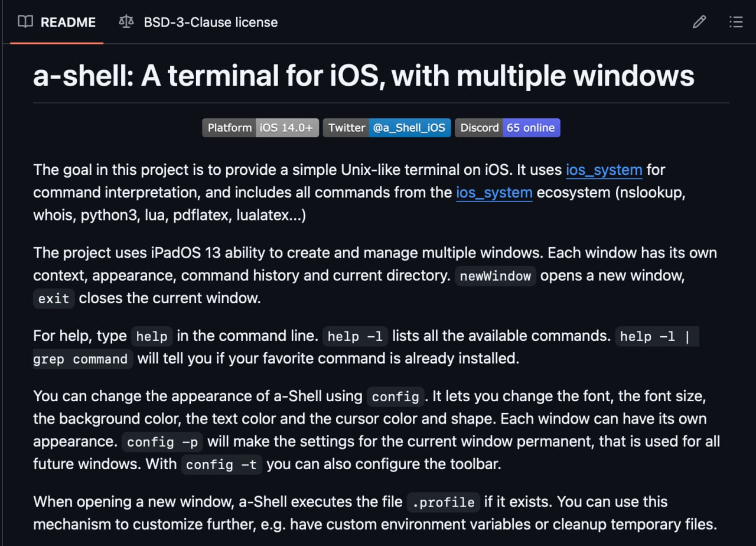Click the a-shell README main heading
The height and width of the screenshot is (546, 756).
click(363, 76)
